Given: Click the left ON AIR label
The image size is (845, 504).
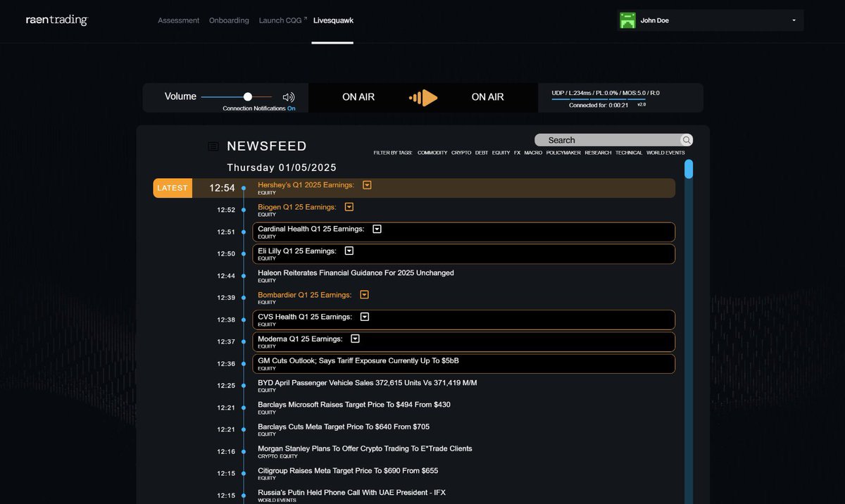Looking at the screenshot, I should tap(358, 97).
